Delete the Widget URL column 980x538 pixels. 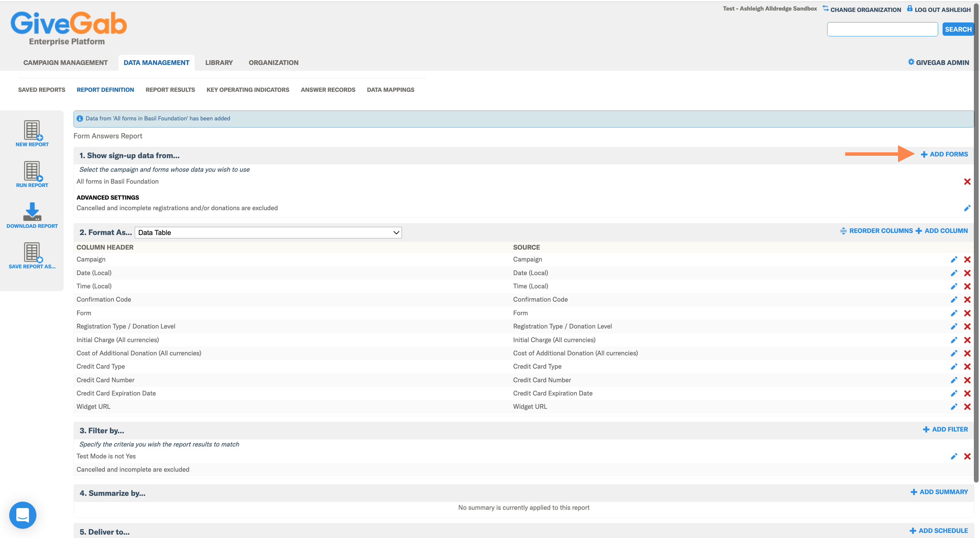click(967, 407)
